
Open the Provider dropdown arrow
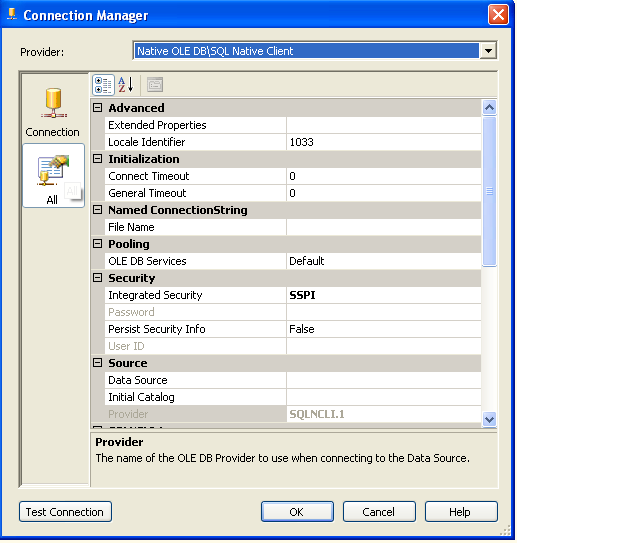[488, 51]
